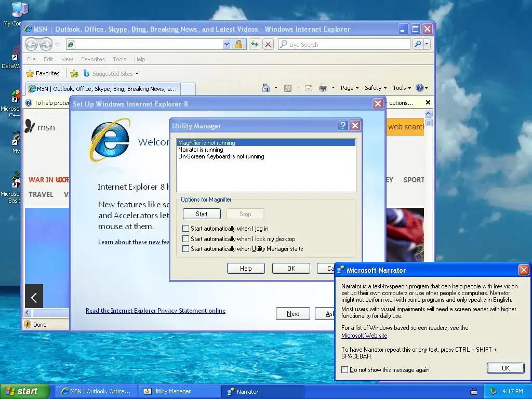The width and height of the screenshot is (532, 399).
Task: Open the Home button dropdown arrow
Action: click(276, 88)
